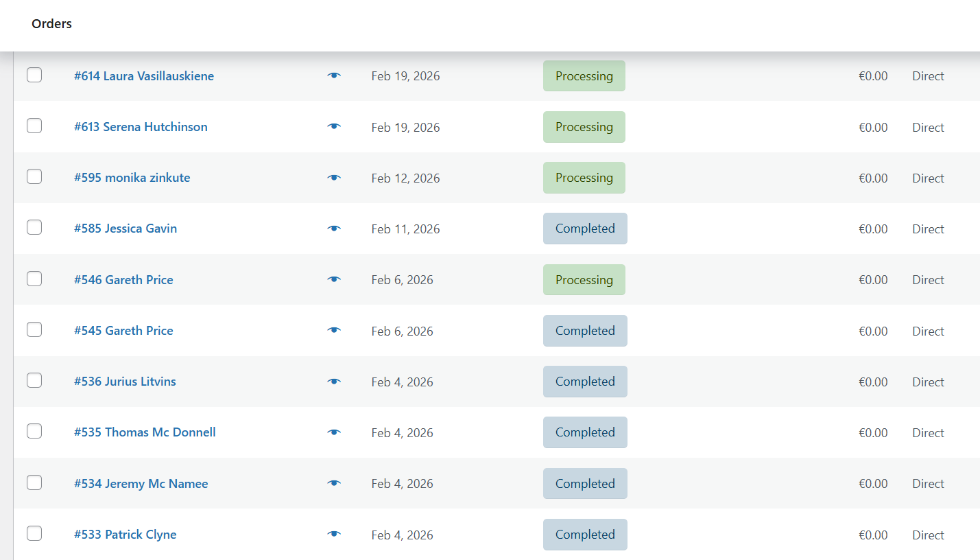Image resolution: width=980 pixels, height=560 pixels.
Task: Click the eye icon on order #595
Action: 333,177
